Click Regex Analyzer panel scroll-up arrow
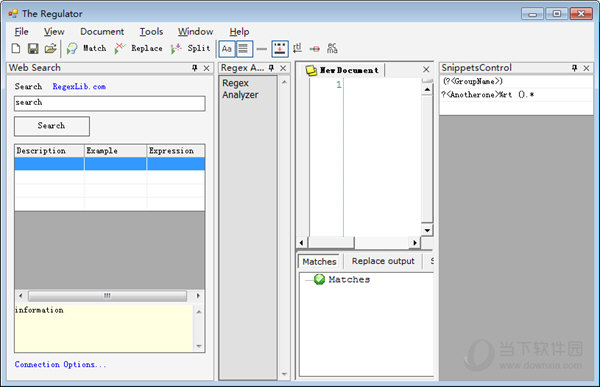This screenshot has width=600, height=387. (284, 82)
